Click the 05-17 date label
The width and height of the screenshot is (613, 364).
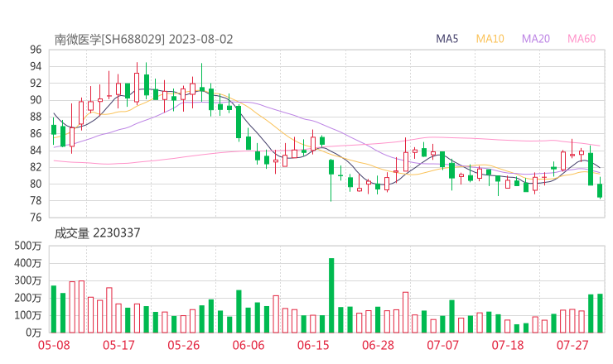(118, 345)
